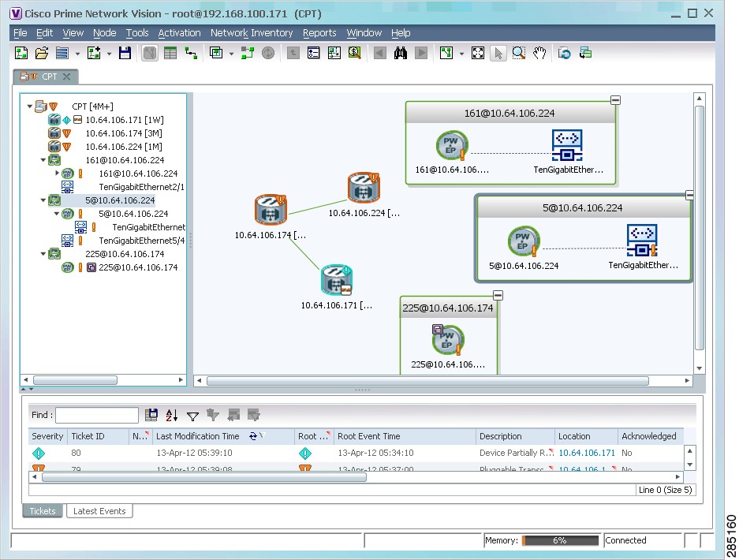Select device 10.64.106.171 icon in the map
The height and width of the screenshot is (560, 739).
pyautogui.click(x=337, y=280)
